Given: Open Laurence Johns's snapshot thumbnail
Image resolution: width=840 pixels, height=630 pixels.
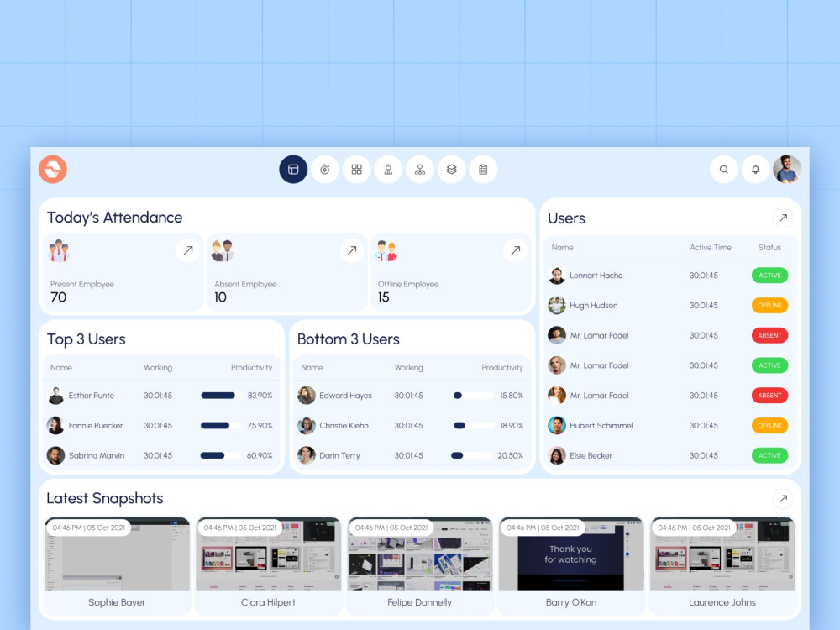Looking at the screenshot, I should (722, 554).
